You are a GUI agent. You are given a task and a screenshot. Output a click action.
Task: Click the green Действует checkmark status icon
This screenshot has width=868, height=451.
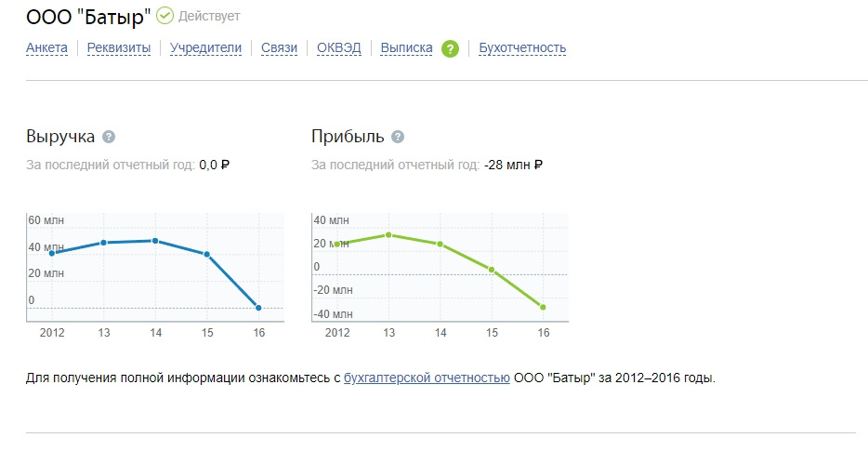click(x=164, y=16)
